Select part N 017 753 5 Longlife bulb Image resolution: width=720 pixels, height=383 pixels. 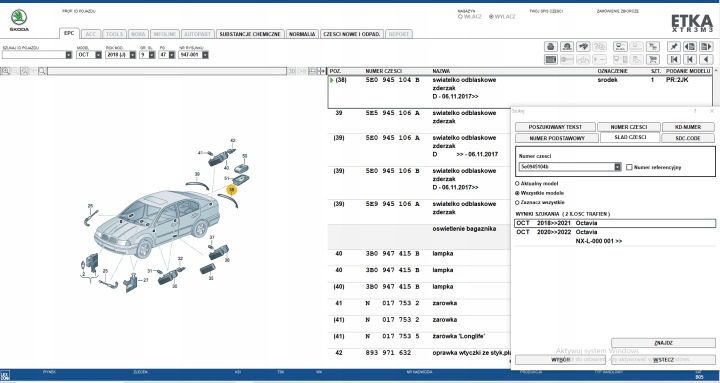[x=419, y=337]
